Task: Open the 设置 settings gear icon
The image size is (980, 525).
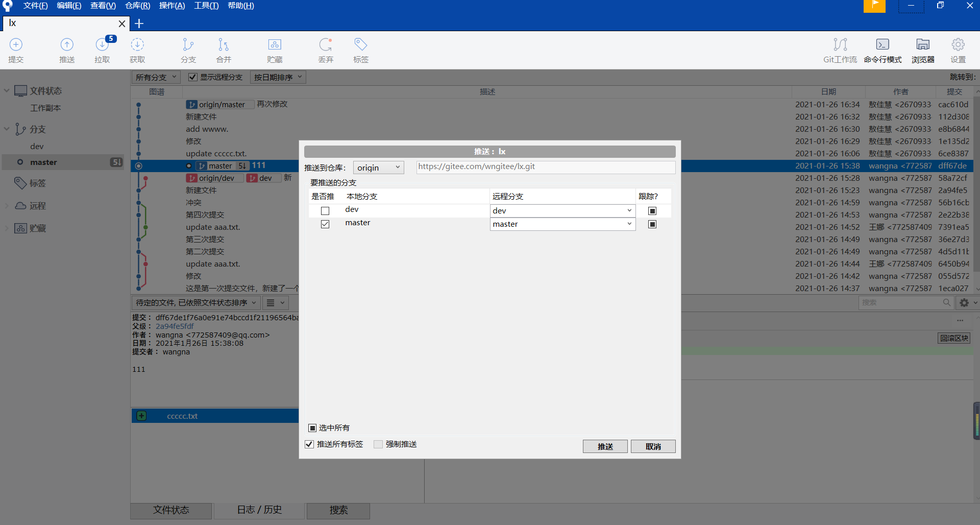Action: click(x=958, y=44)
